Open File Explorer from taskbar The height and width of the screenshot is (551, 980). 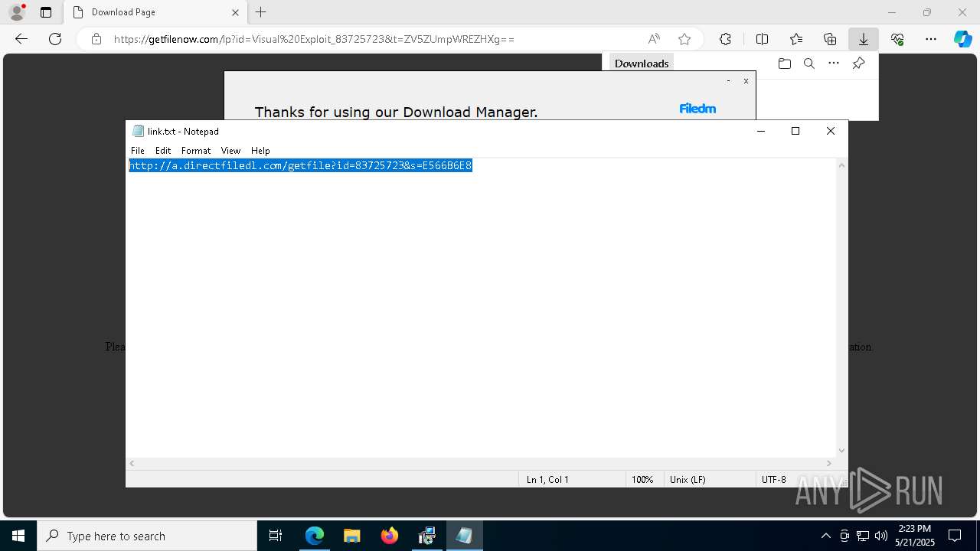pos(351,536)
